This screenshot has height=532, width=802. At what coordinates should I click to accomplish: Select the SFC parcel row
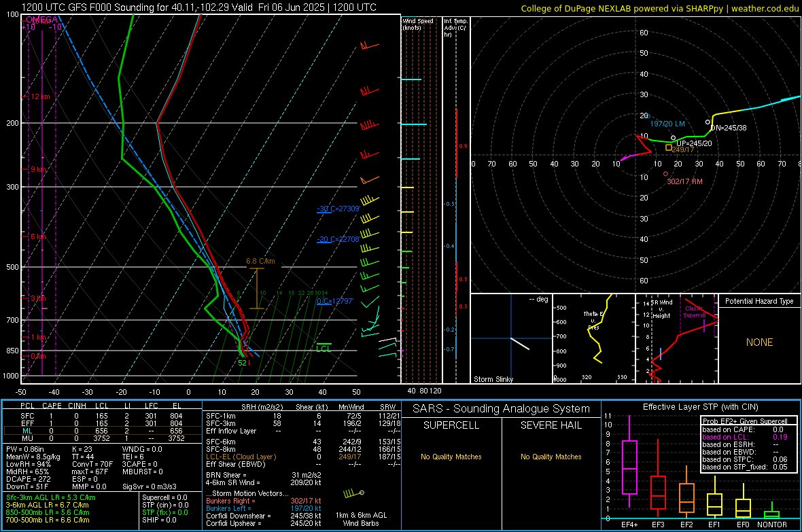point(103,416)
